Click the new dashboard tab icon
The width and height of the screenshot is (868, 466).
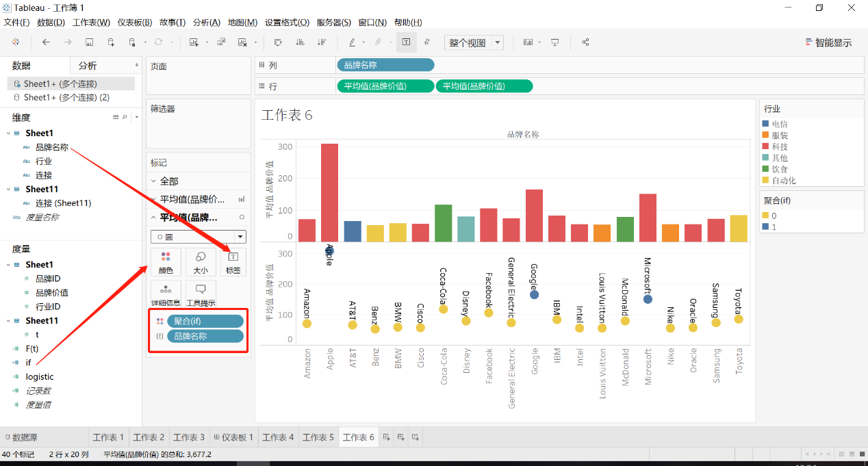point(401,437)
